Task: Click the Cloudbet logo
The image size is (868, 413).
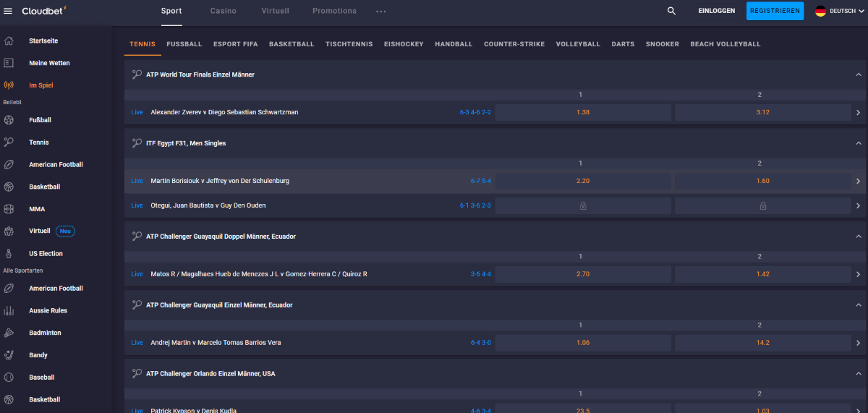Action: [x=44, y=11]
